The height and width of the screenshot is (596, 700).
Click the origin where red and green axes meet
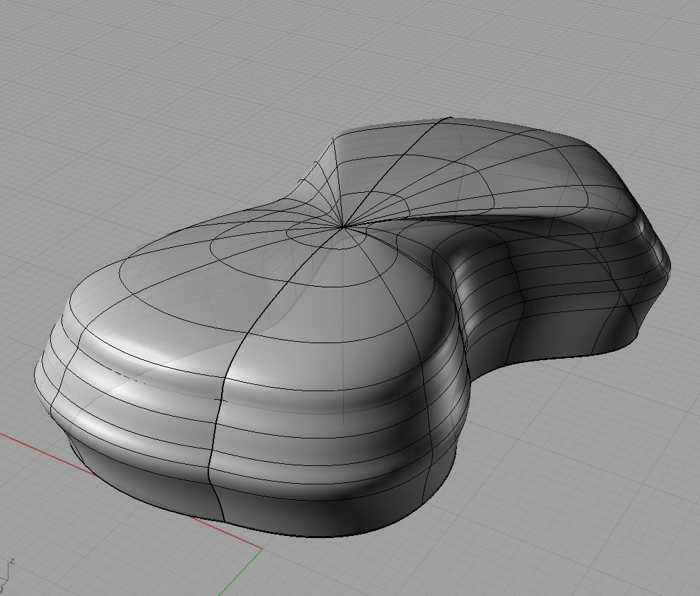point(262,548)
